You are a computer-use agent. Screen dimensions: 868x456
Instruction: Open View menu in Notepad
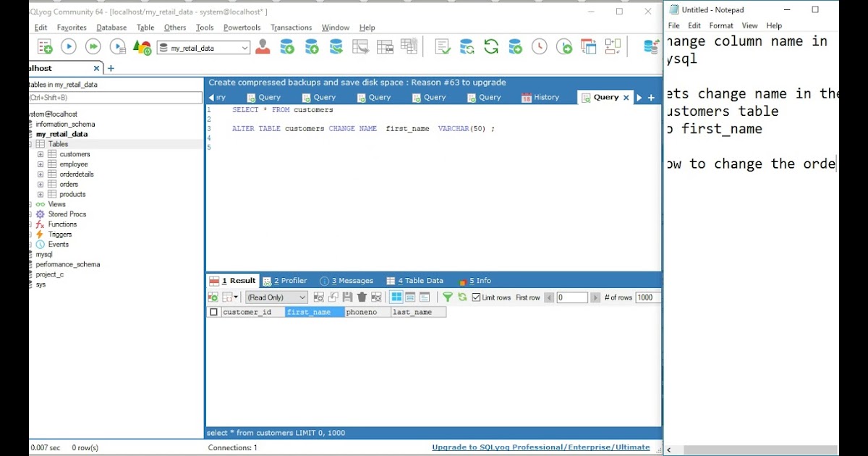[749, 25]
